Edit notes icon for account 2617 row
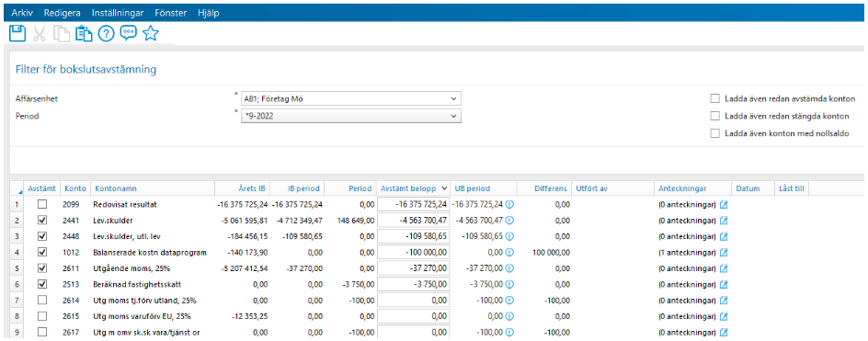The width and height of the screenshot is (868, 341). click(723, 333)
